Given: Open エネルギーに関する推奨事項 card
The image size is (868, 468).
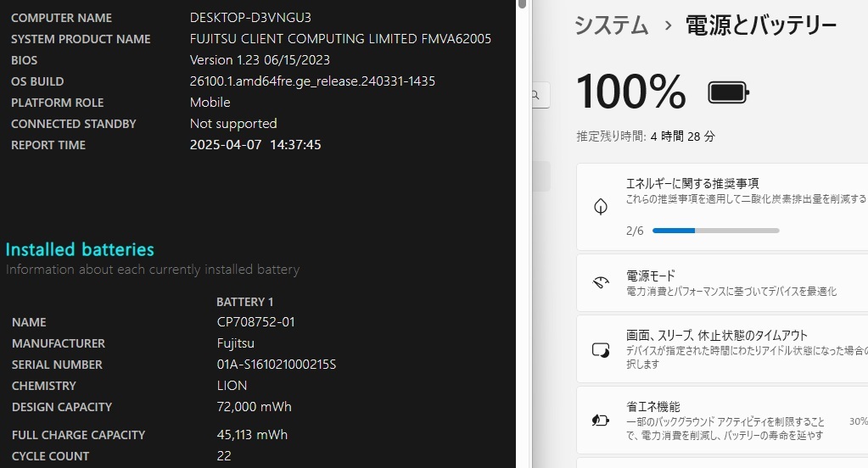Looking at the screenshot, I should pos(722,207).
